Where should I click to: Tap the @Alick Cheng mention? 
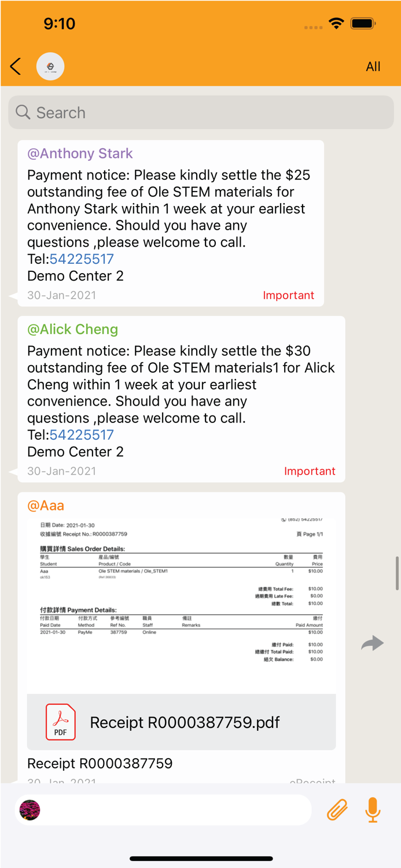72,329
